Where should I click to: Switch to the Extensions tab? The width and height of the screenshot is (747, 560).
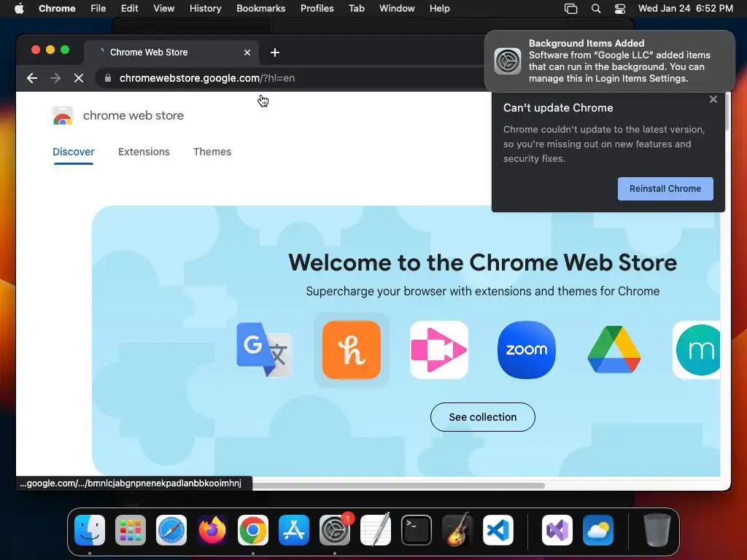(x=144, y=152)
